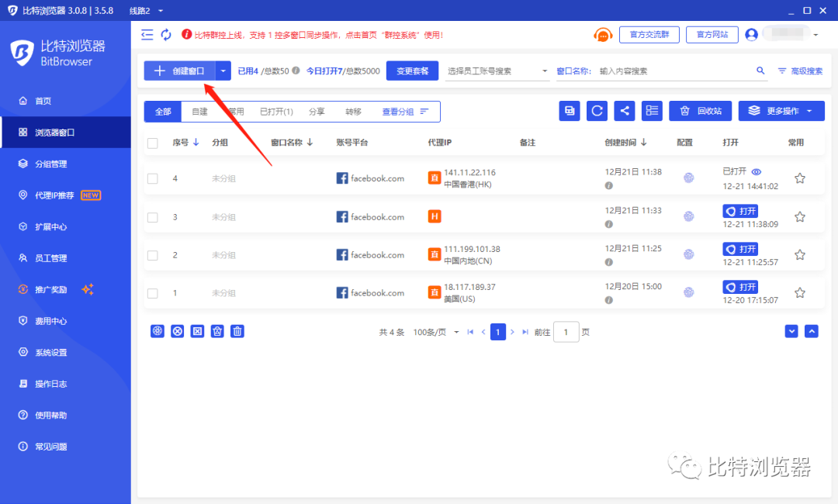Open the 窗口同步 (window sync) icon in toolbar

569,111
